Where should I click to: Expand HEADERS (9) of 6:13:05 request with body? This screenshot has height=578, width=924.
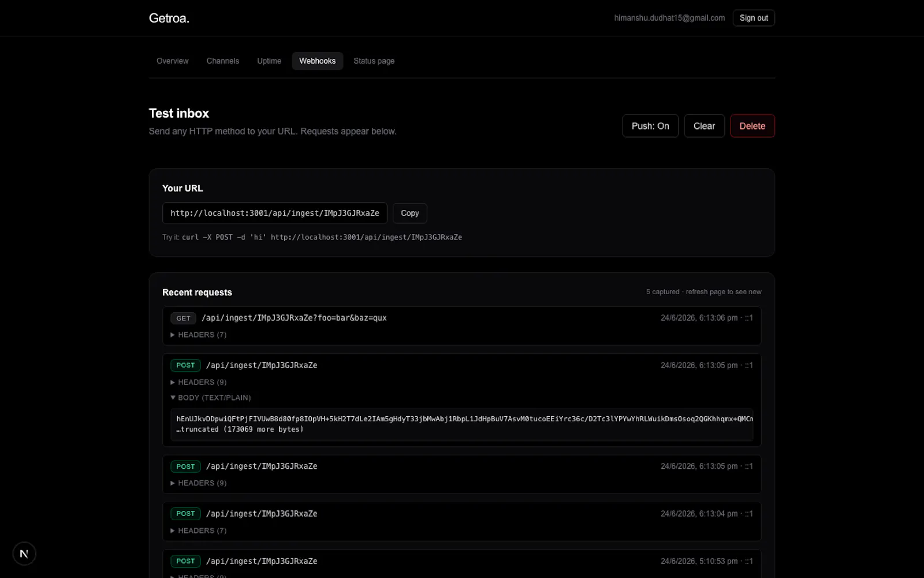coord(199,382)
